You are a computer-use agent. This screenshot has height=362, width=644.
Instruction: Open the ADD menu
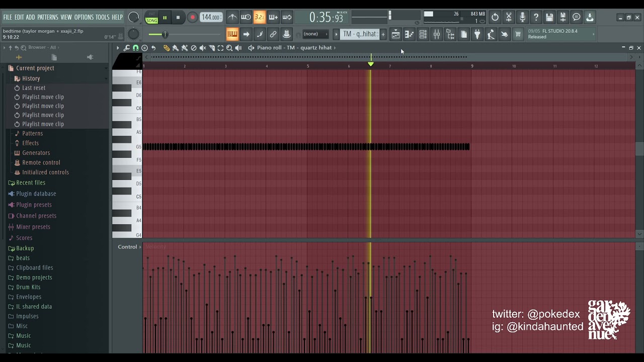[x=31, y=17]
